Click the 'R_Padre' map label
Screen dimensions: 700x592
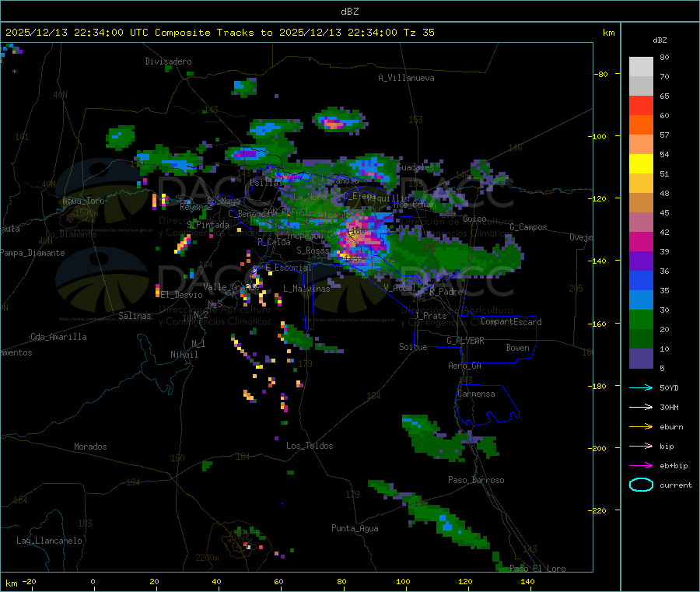(x=446, y=292)
